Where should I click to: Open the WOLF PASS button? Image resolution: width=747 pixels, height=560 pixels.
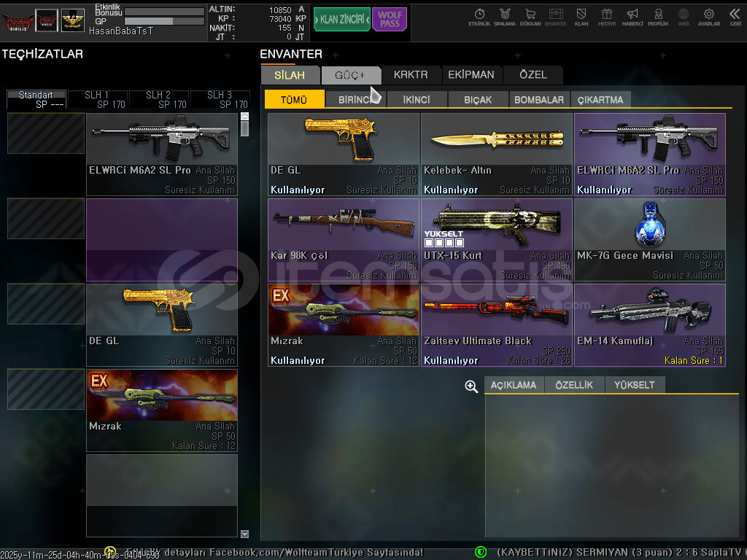390,19
